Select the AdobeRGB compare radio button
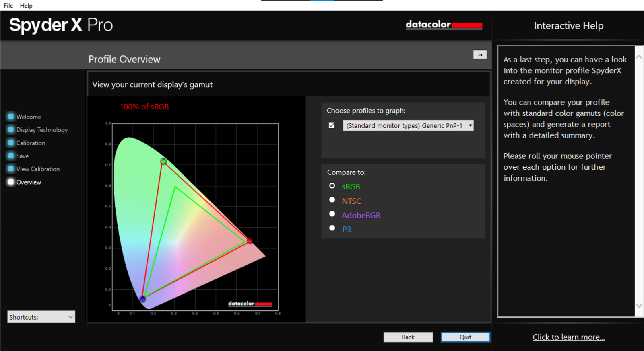Screen dimensions: 644x351 [x=332, y=214]
